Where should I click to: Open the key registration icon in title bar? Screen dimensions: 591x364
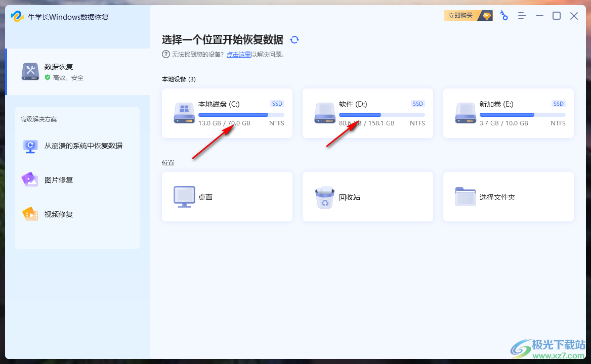(504, 16)
